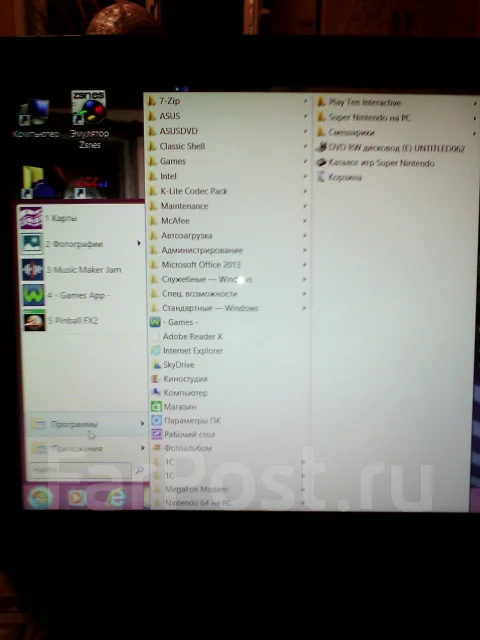Open DVD RW дисковод (E:) drive
The height and width of the screenshot is (640, 480).
pos(391,148)
